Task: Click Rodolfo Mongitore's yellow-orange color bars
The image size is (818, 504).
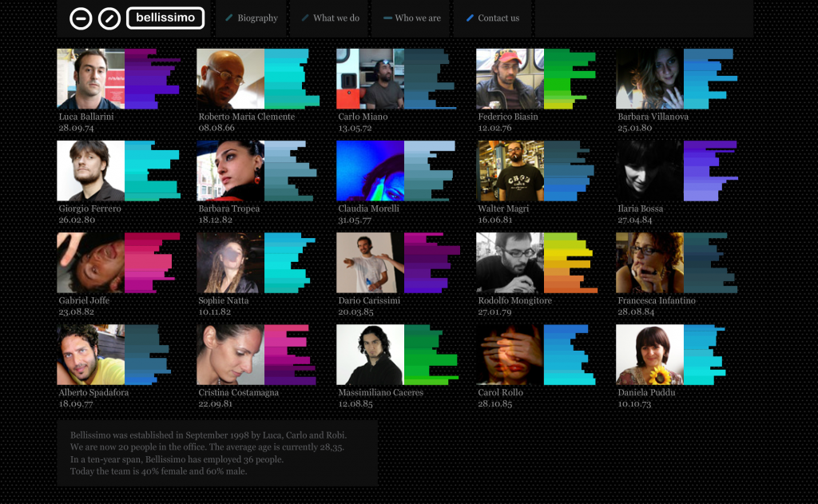Action: click(x=569, y=263)
